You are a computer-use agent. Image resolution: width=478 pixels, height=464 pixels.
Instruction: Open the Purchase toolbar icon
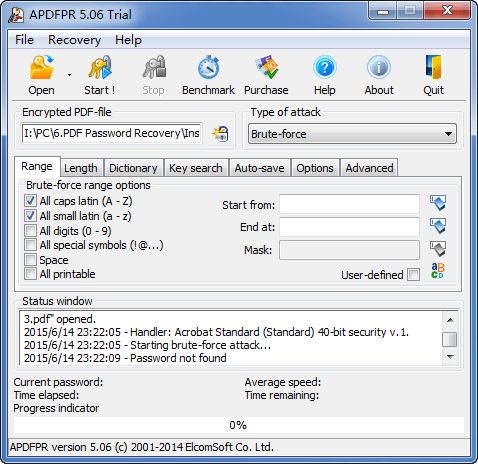[x=267, y=68]
